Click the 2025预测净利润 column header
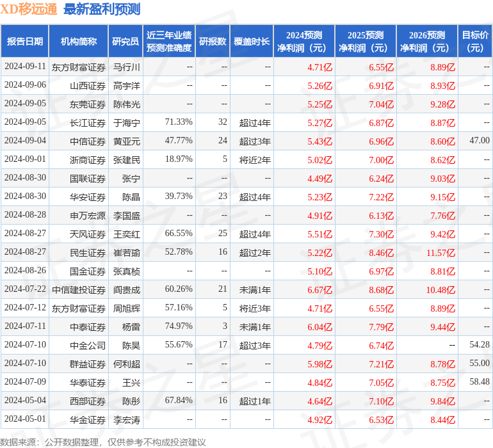This screenshot has width=493, height=448. [366, 41]
